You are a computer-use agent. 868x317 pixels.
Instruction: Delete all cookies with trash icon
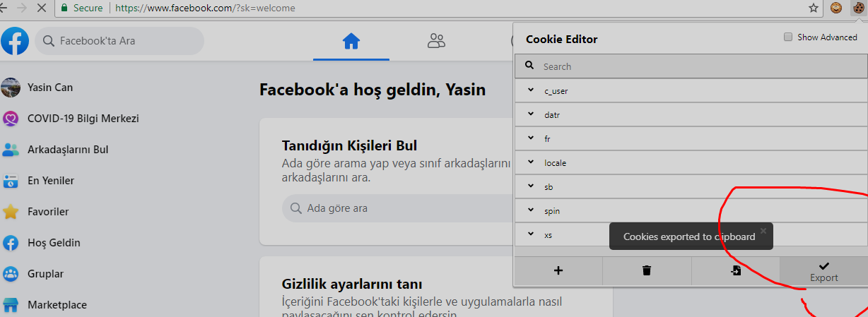(647, 270)
